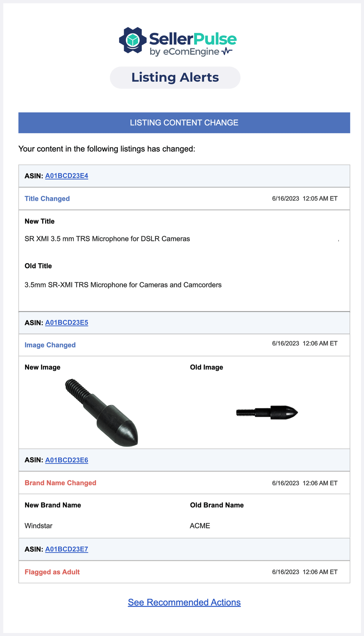
Task: Click the Flagged as Adult alert label
Action: (x=52, y=572)
